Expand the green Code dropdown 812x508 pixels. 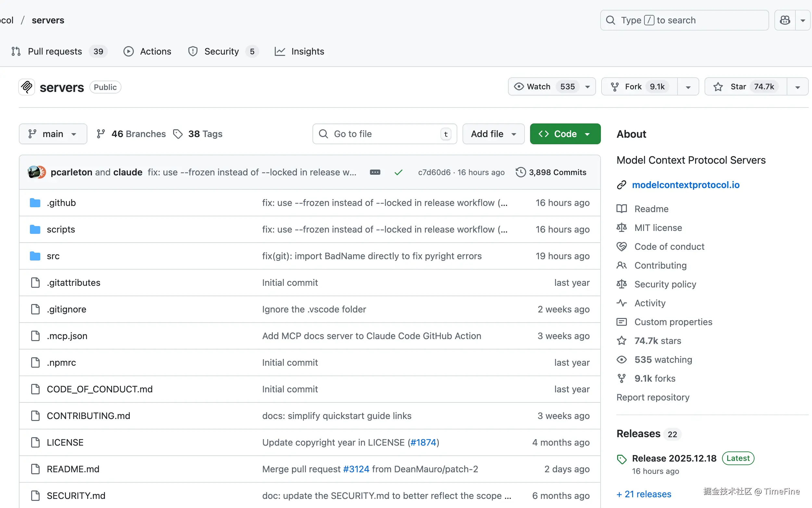click(565, 134)
